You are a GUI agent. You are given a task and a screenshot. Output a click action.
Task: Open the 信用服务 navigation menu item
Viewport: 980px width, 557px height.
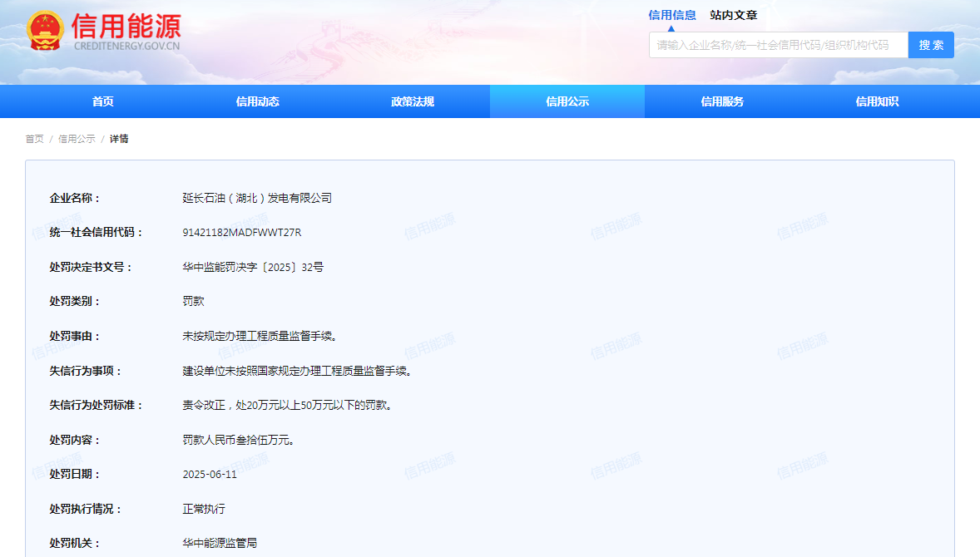click(x=722, y=101)
